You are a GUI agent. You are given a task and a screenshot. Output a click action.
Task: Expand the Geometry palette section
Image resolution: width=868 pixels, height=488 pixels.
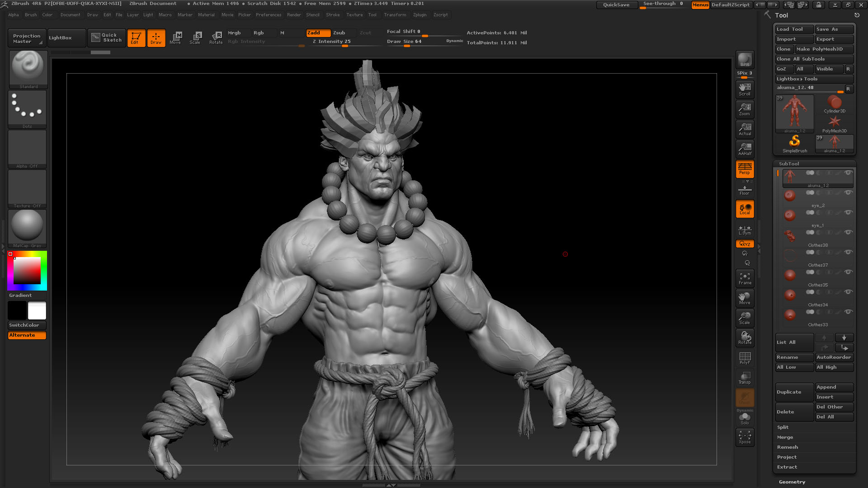792,482
